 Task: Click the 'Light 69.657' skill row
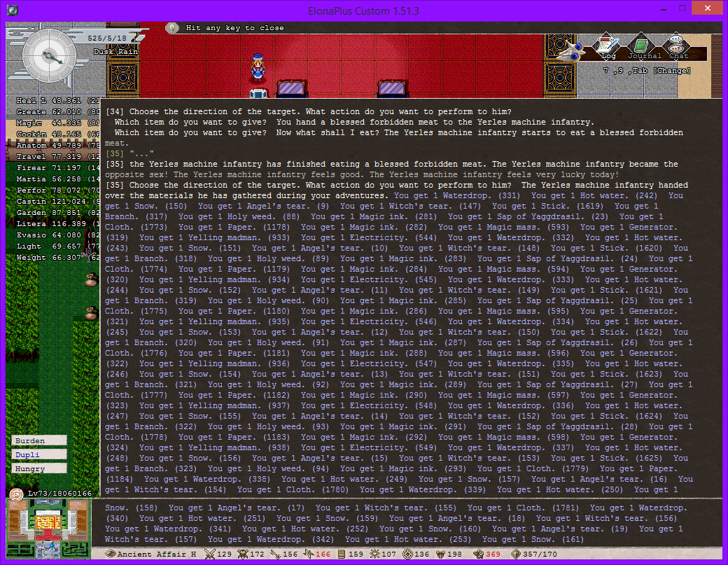pyautogui.click(x=57, y=246)
